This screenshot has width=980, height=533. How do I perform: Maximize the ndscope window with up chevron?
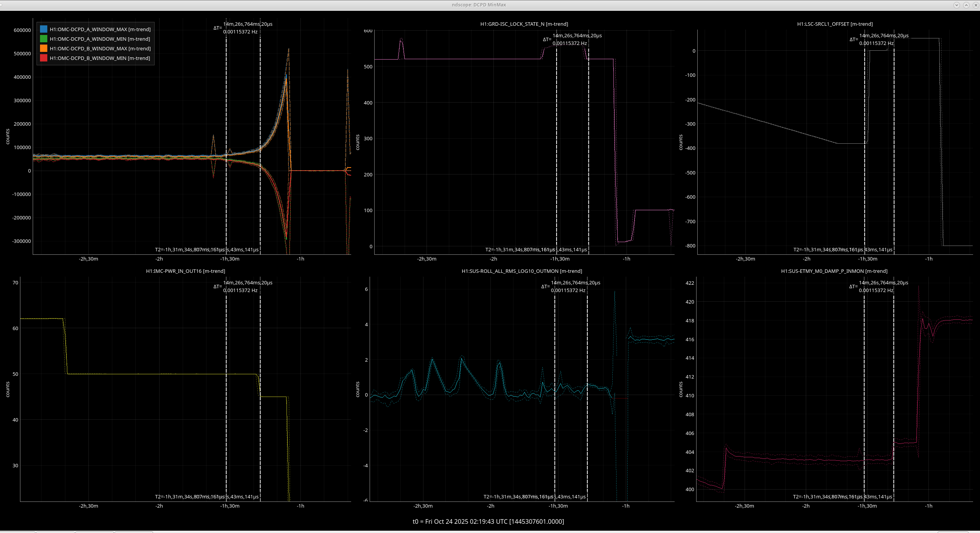[x=966, y=5]
